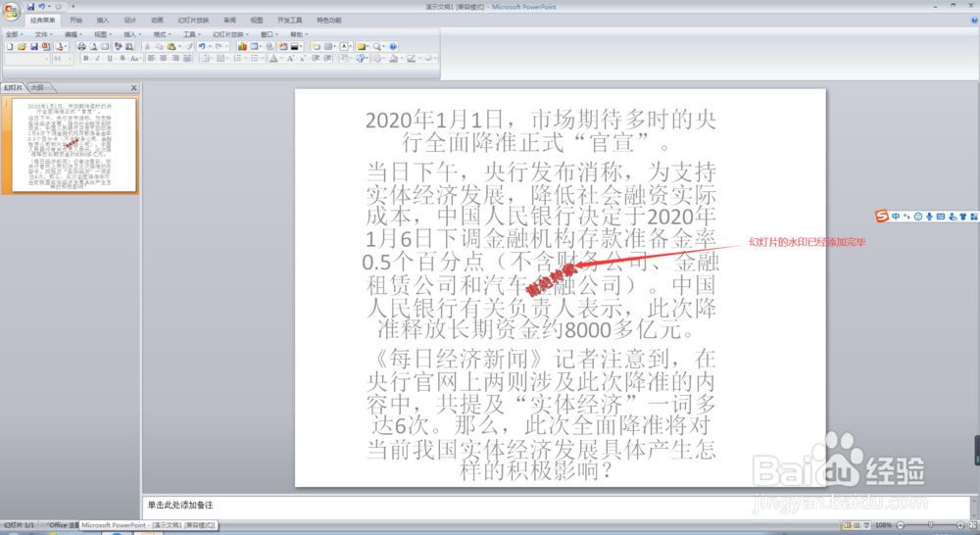Switch to the 大纲 pane tab
Viewport: 980px width, 535px height.
pyautogui.click(x=37, y=88)
